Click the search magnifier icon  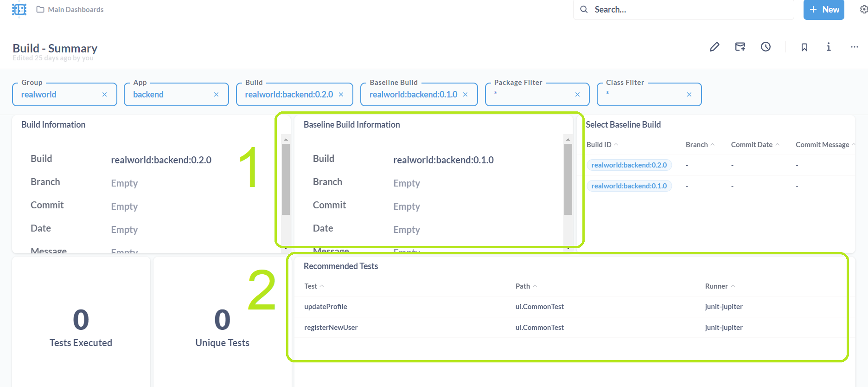point(584,9)
